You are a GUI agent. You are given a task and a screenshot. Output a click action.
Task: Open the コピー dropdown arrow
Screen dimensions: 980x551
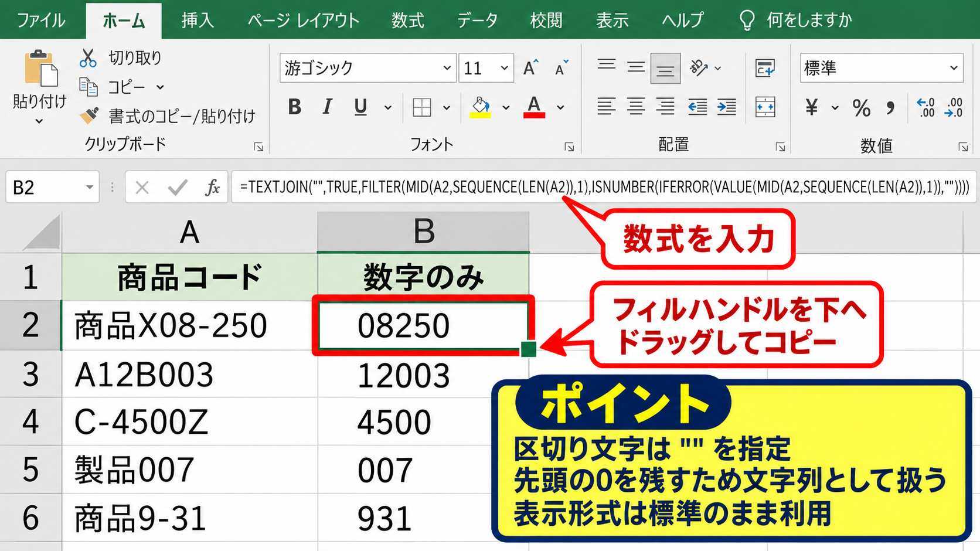pyautogui.click(x=160, y=87)
